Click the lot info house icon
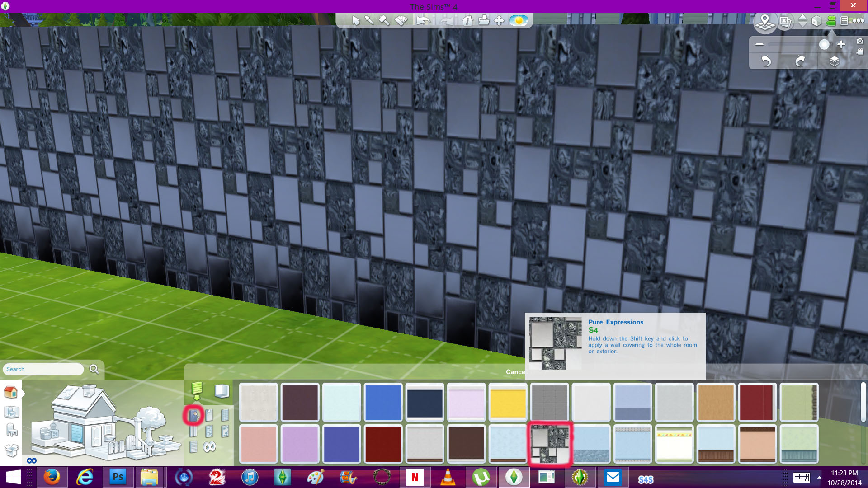 coord(468,20)
